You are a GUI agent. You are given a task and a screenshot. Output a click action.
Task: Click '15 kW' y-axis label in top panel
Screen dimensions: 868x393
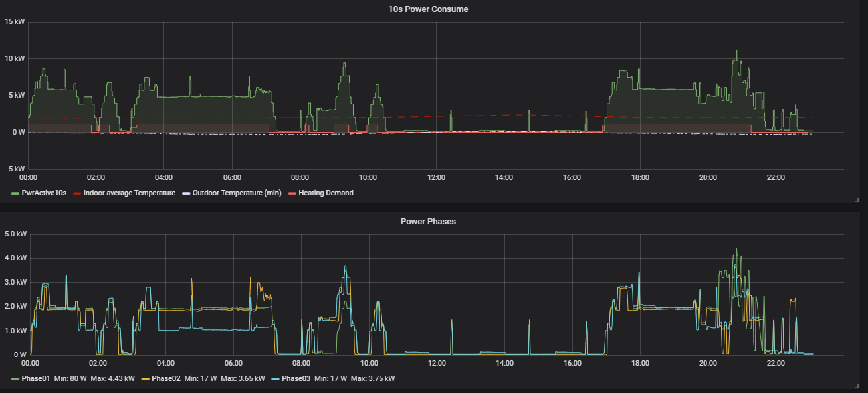(15, 22)
